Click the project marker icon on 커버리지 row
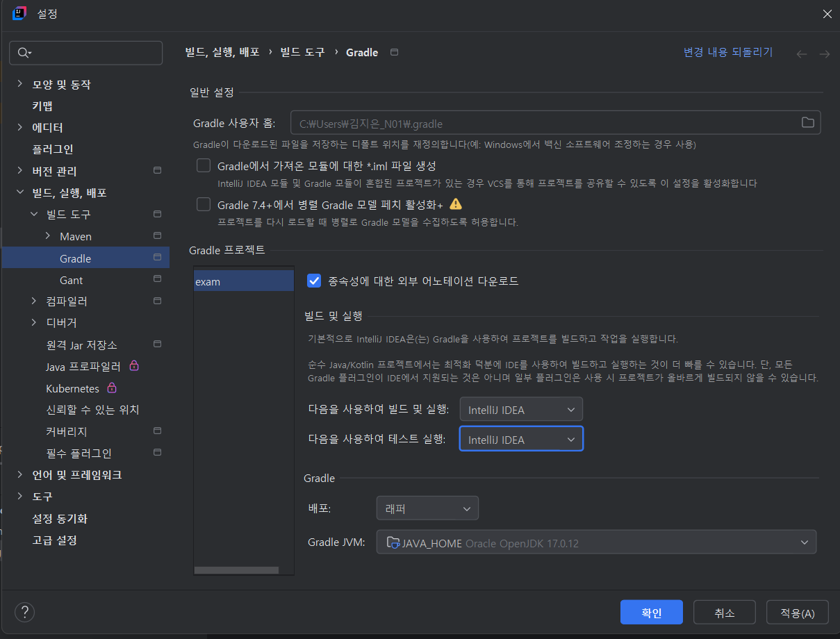This screenshot has height=639, width=840. (x=157, y=431)
